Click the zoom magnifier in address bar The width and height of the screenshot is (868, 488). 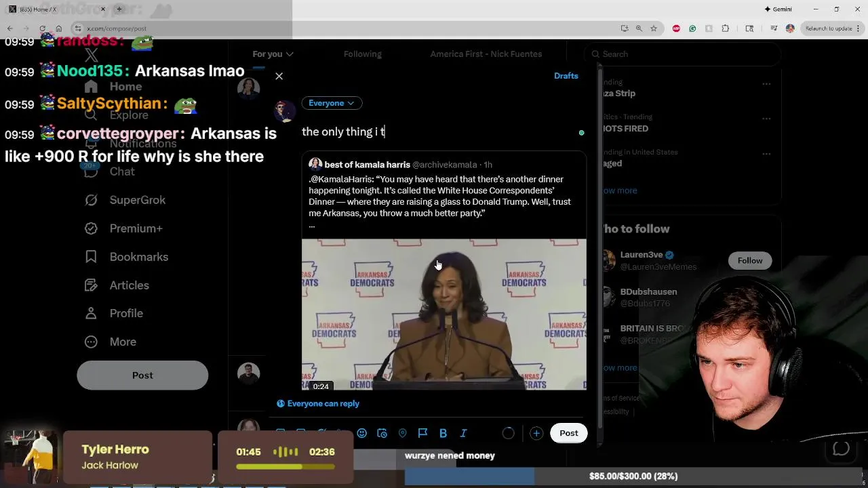point(639,28)
